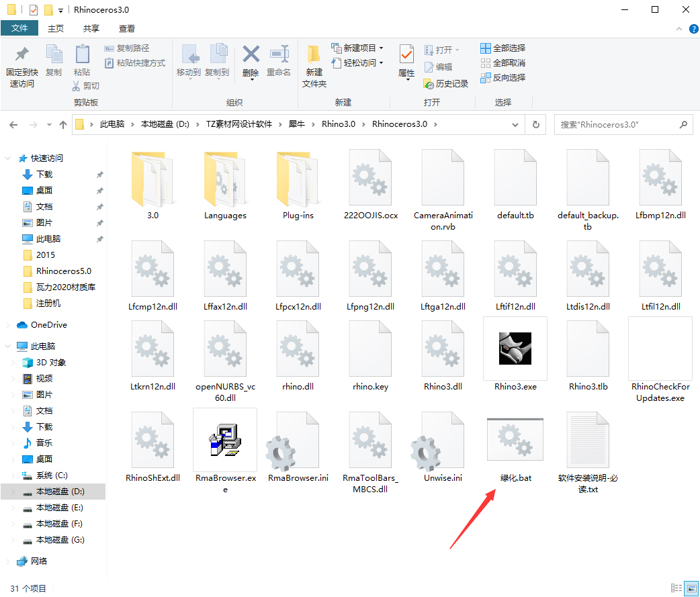Switch to the Share (共享) ribbon tab
This screenshot has height=597, width=700.
[91, 29]
